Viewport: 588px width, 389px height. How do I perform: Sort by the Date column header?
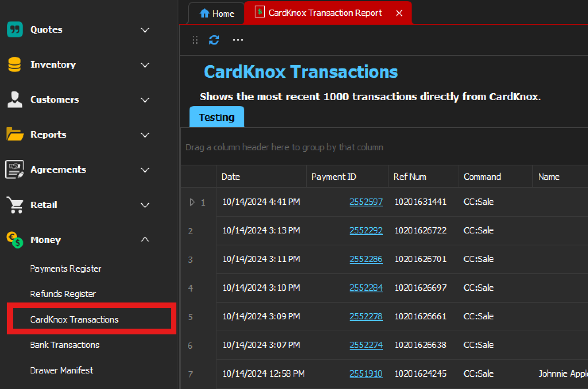coord(261,177)
